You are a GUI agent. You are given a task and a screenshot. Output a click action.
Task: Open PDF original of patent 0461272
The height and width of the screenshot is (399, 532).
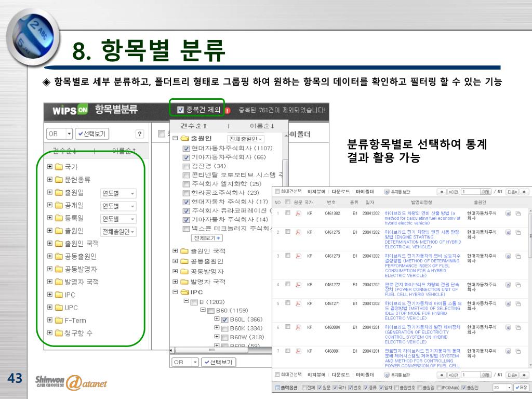(x=299, y=284)
